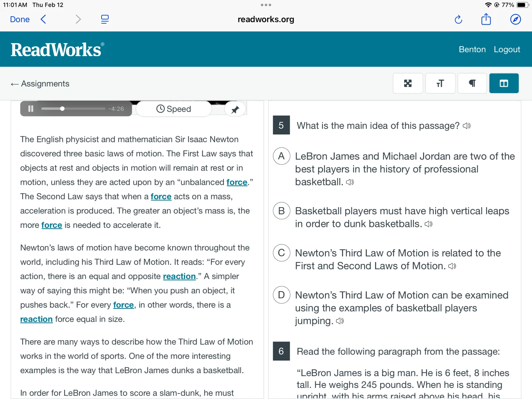
Task: Open the Benton account menu
Action: click(x=472, y=50)
